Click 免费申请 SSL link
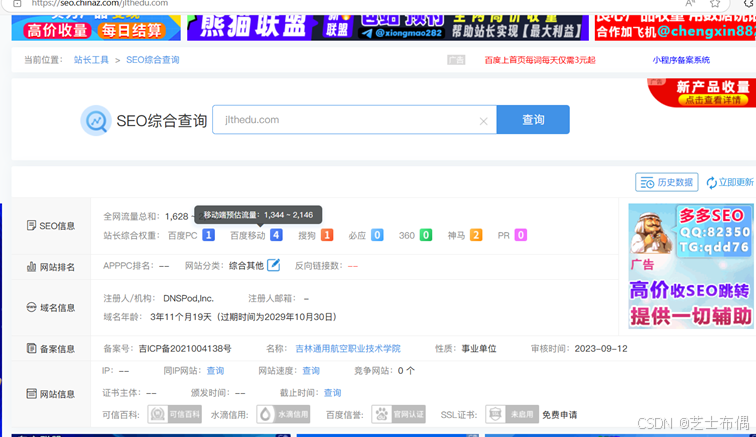 (x=559, y=415)
